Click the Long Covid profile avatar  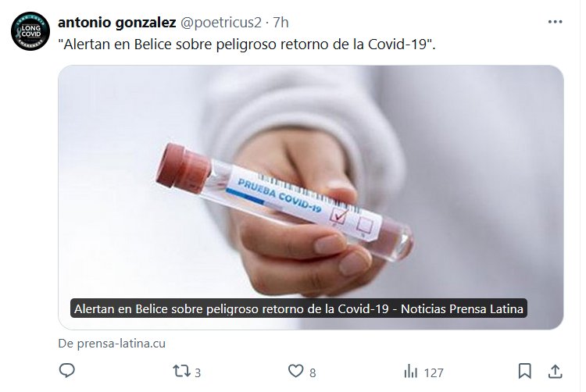[x=30, y=31]
